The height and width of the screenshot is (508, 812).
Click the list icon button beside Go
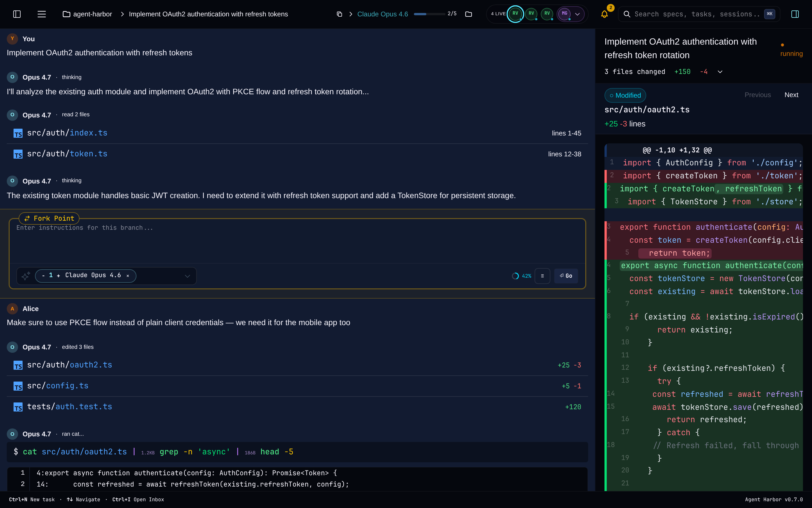click(542, 276)
